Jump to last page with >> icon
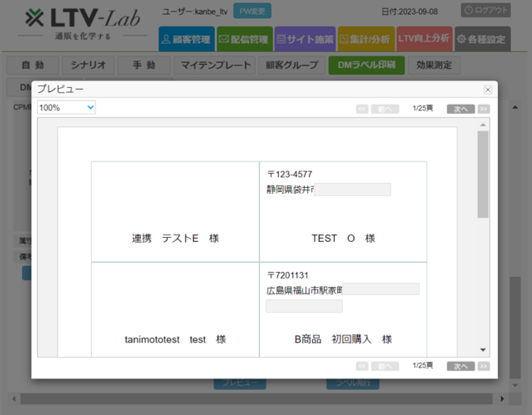The height and width of the screenshot is (415, 532). 484,109
